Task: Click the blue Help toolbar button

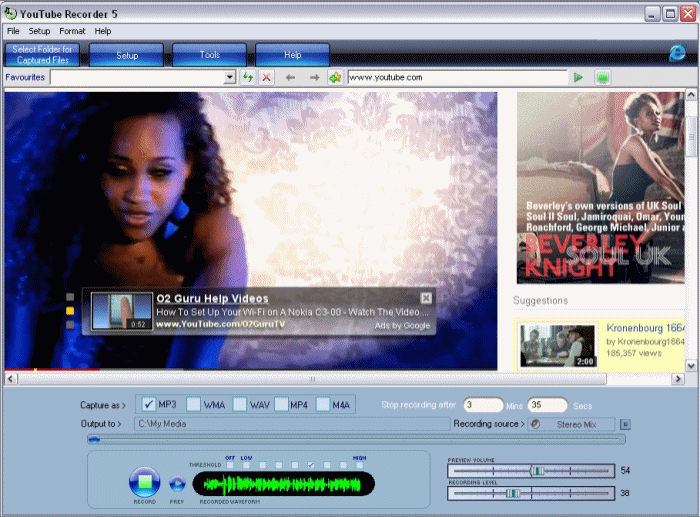Action: [x=292, y=55]
